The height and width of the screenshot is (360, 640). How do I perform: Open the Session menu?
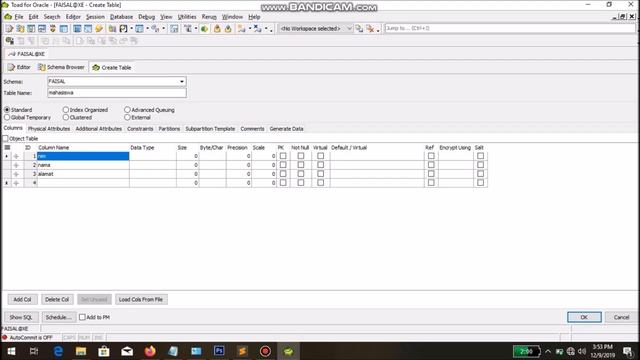click(x=95, y=17)
